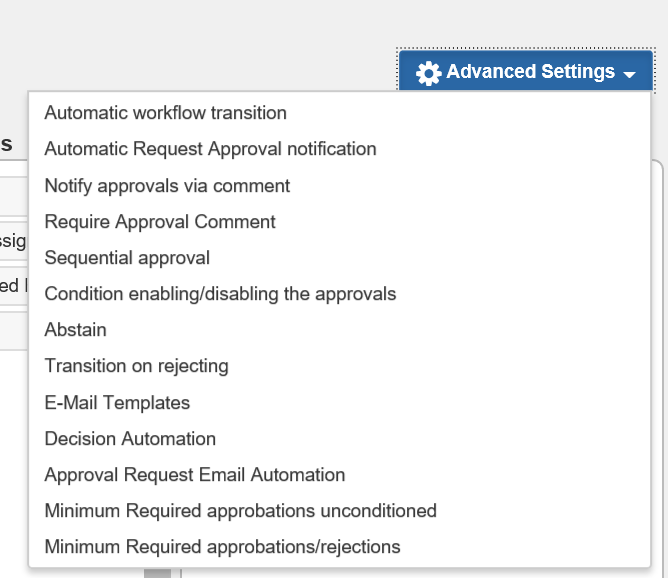Collapse the Advanced Settings dropdown arrow
668x578 pixels.
[629, 75]
